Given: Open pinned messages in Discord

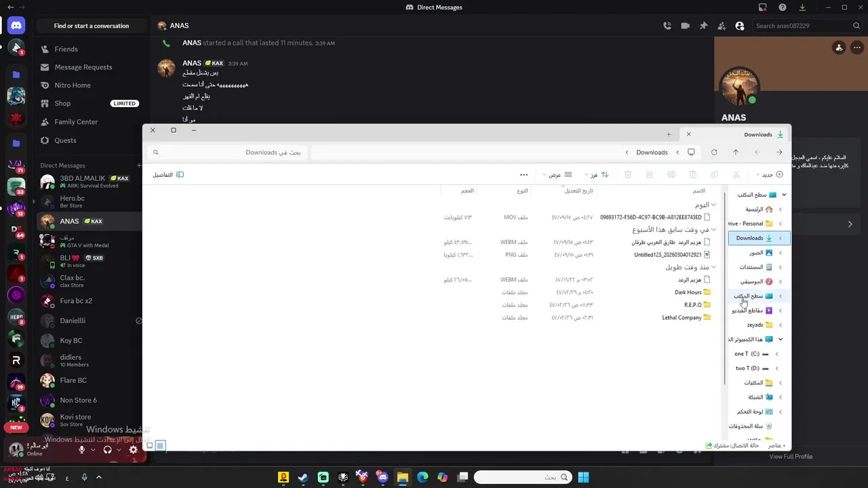Looking at the screenshot, I should [703, 26].
